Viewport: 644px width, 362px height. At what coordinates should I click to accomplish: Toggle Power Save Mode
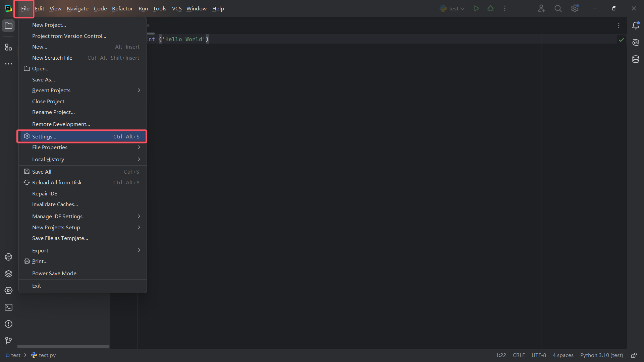[x=54, y=274]
